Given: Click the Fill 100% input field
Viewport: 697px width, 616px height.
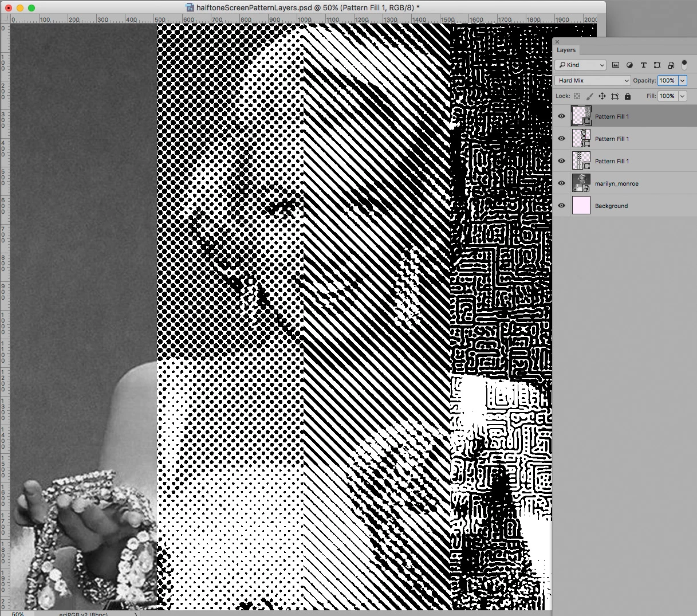Looking at the screenshot, I should 668,96.
